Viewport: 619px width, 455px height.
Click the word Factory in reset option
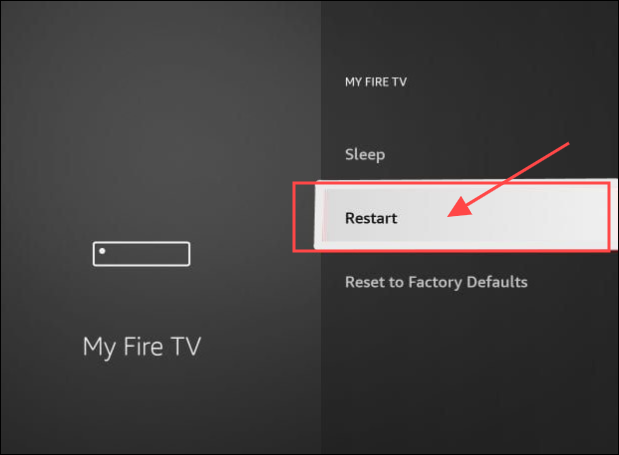(435, 283)
